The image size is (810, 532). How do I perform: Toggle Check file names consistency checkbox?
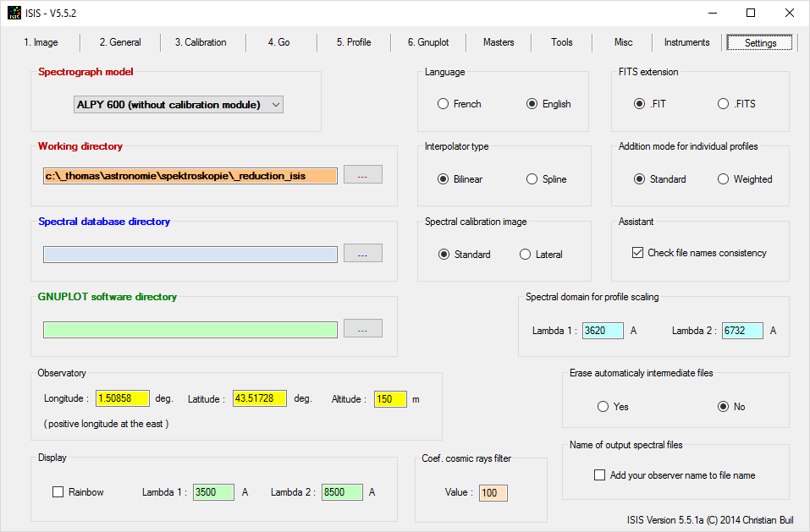638,253
